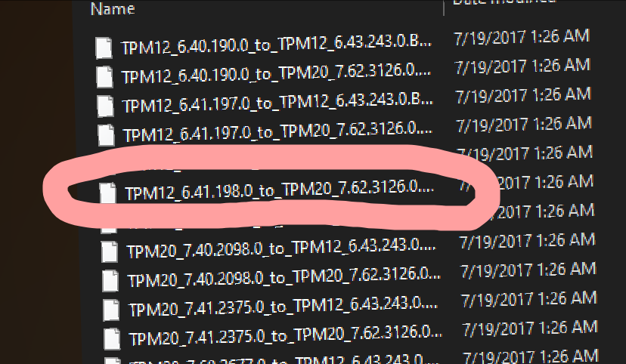626x364 pixels.
Task: Click file icon for TPM12_6.40.190.0_to_TPM20_7.62.3126.0
Action: 104,77
